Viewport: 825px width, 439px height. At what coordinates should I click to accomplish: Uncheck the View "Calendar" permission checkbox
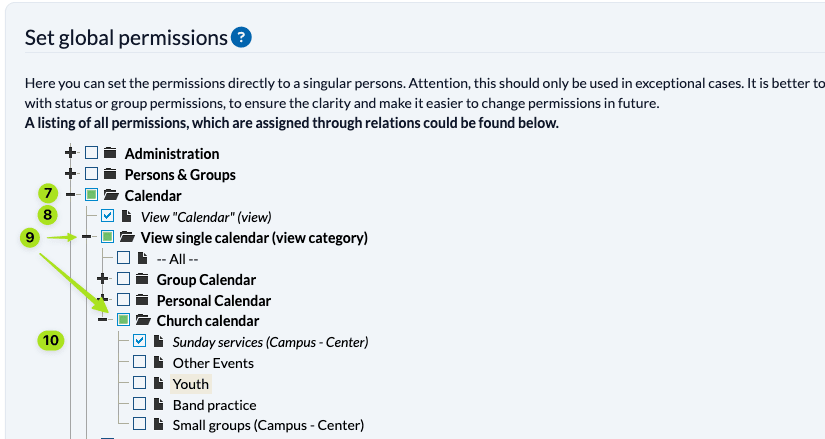(x=107, y=216)
